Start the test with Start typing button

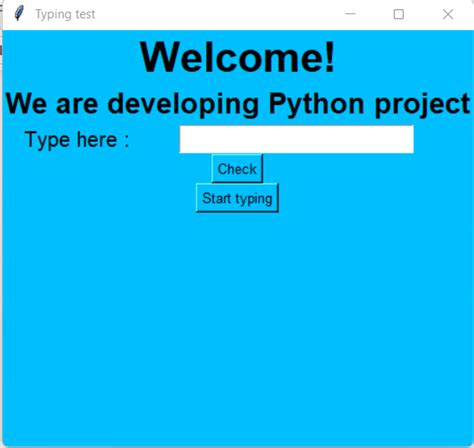pyautogui.click(x=237, y=198)
